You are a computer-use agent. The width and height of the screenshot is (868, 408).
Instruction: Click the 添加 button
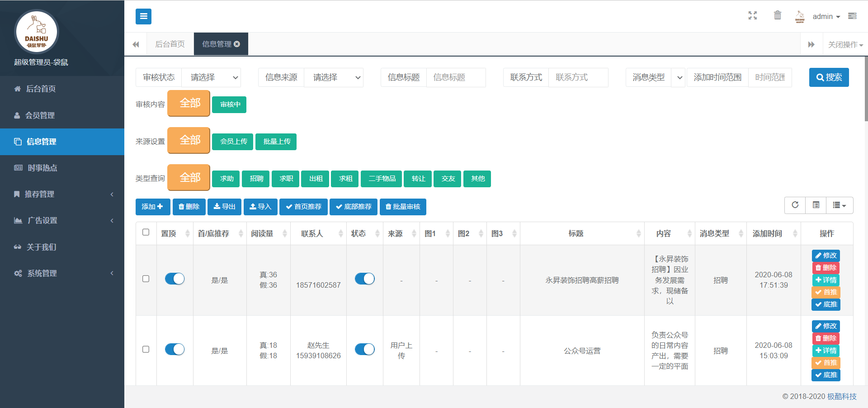(153, 207)
